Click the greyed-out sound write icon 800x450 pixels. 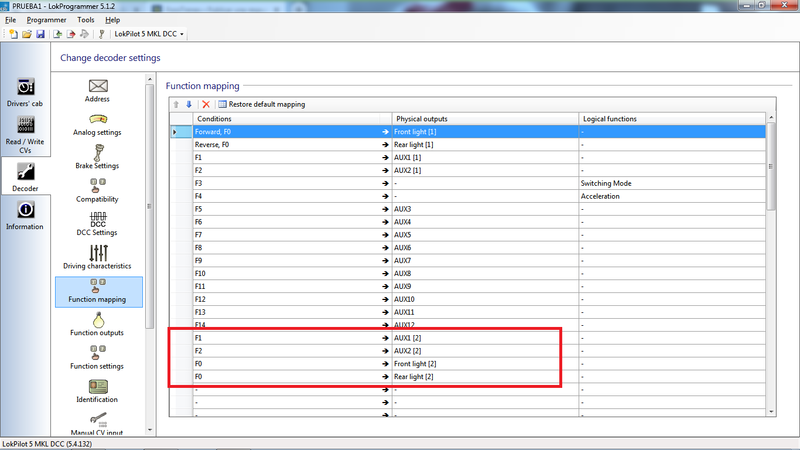(x=84, y=34)
